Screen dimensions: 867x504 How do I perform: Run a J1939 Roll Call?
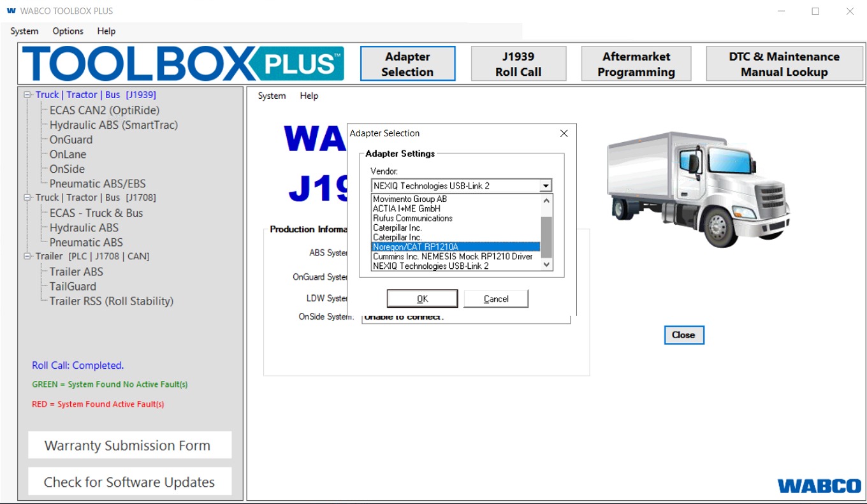(518, 63)
